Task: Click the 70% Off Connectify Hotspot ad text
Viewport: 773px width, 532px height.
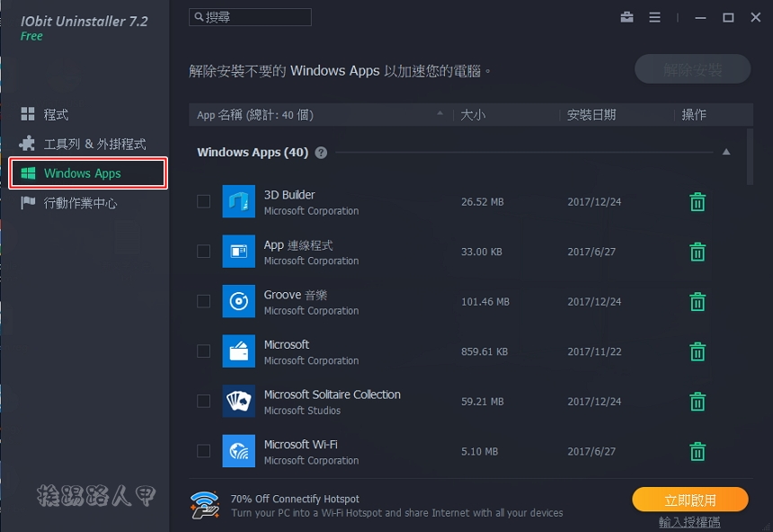Action: (295, 499)
